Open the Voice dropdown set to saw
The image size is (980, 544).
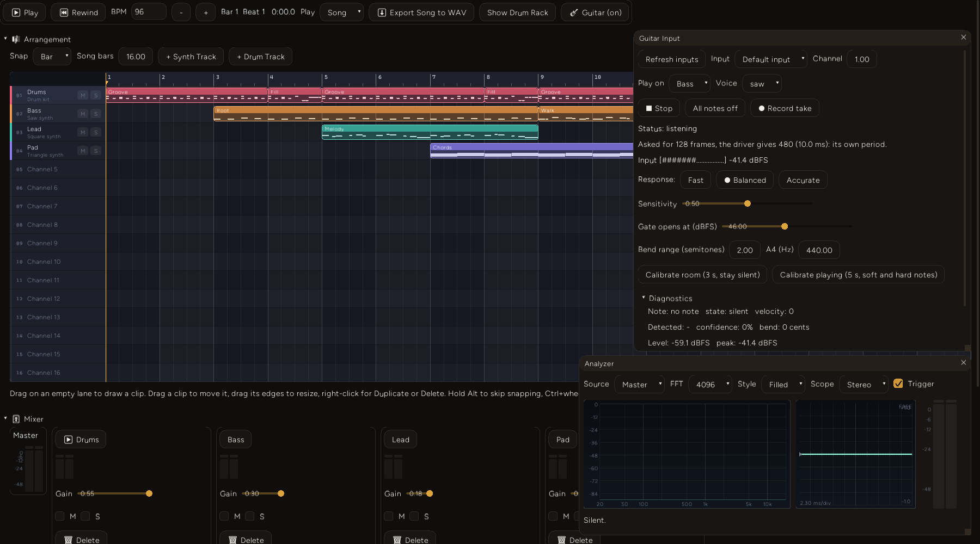click(762, 83)
